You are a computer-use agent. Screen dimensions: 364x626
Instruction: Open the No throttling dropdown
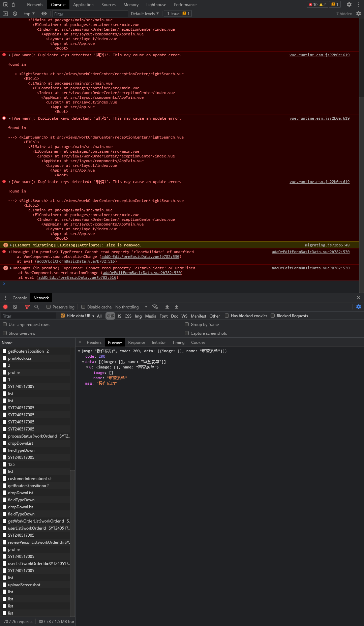[x=131, y=307]
